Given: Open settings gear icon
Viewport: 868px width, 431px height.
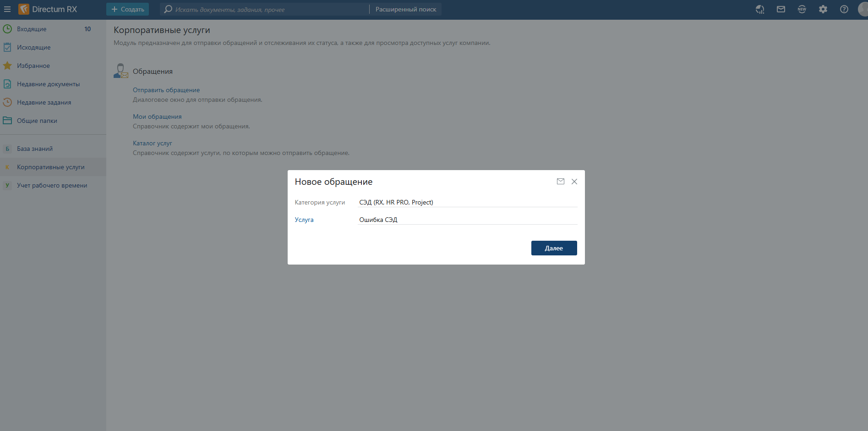Looking at the screenshot, I should tap(823, 9).
